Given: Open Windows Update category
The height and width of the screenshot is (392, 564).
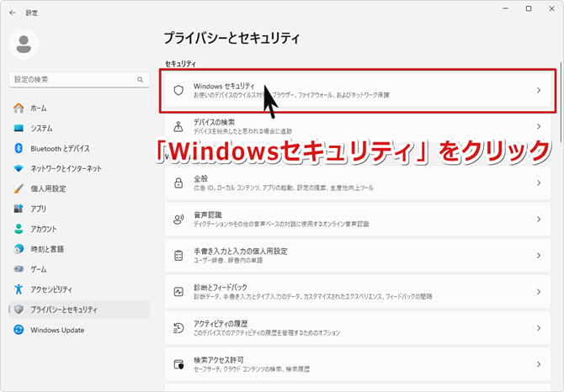Looking at the screenshot, I should click(x=79, y=330).
